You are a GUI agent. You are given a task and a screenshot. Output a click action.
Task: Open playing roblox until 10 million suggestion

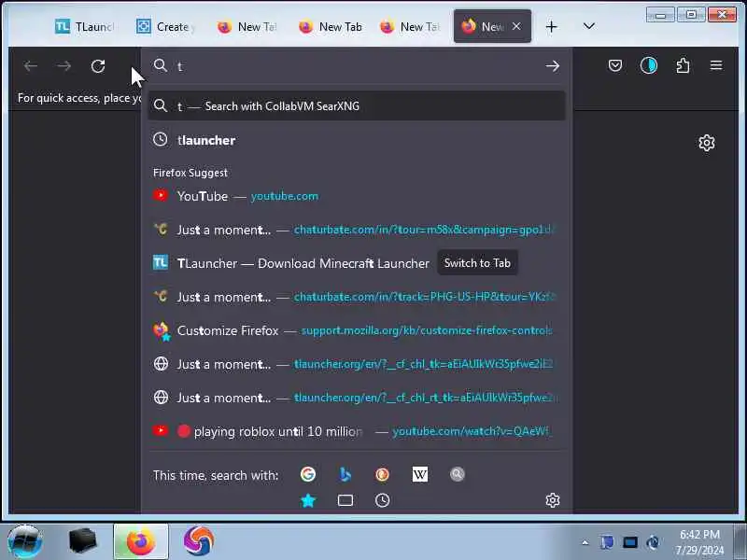pos(357,431)
